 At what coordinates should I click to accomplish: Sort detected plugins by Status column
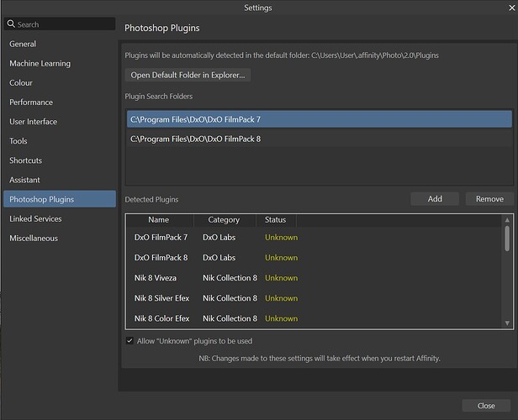point(275,220)
